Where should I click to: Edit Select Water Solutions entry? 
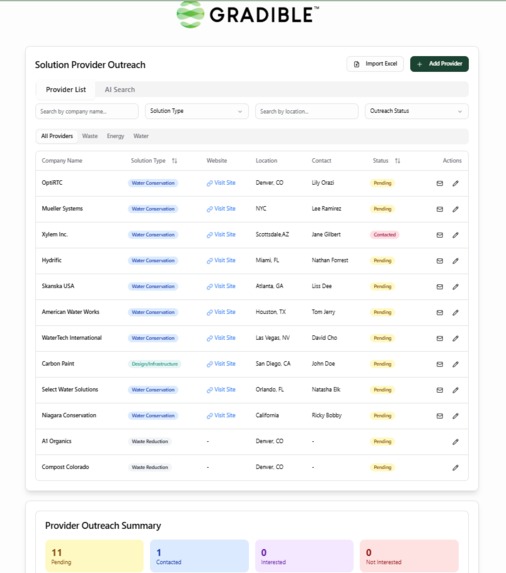[x=455, y=390]
